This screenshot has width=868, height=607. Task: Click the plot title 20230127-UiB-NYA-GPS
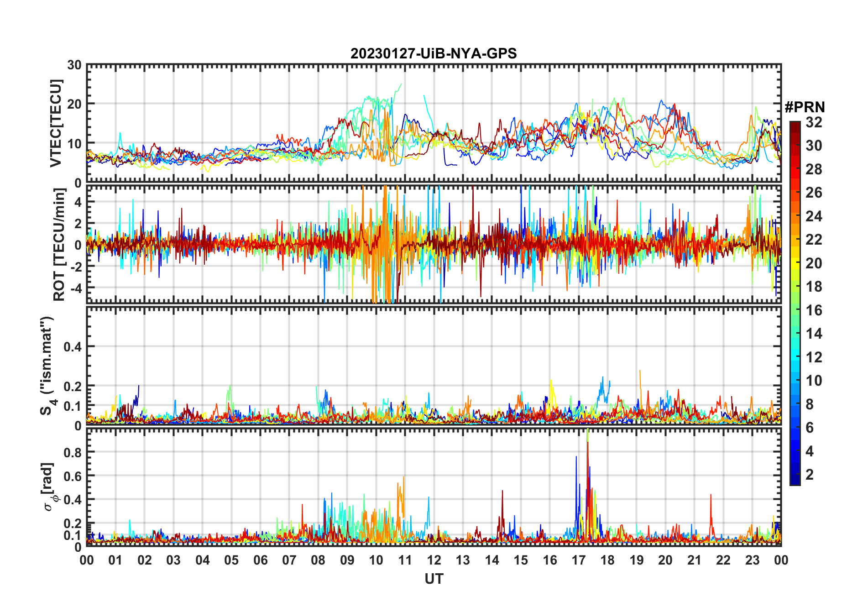coord(434,53)
